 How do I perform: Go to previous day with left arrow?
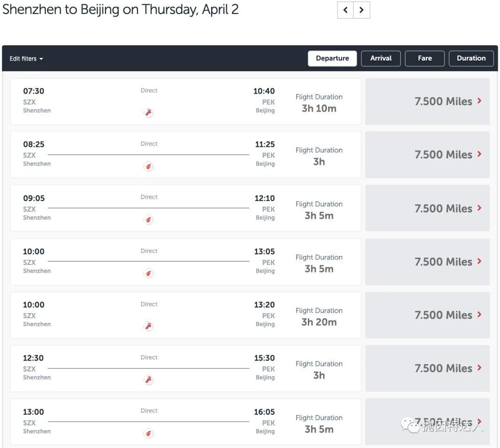pyautogui.click(x=345, y=10)
